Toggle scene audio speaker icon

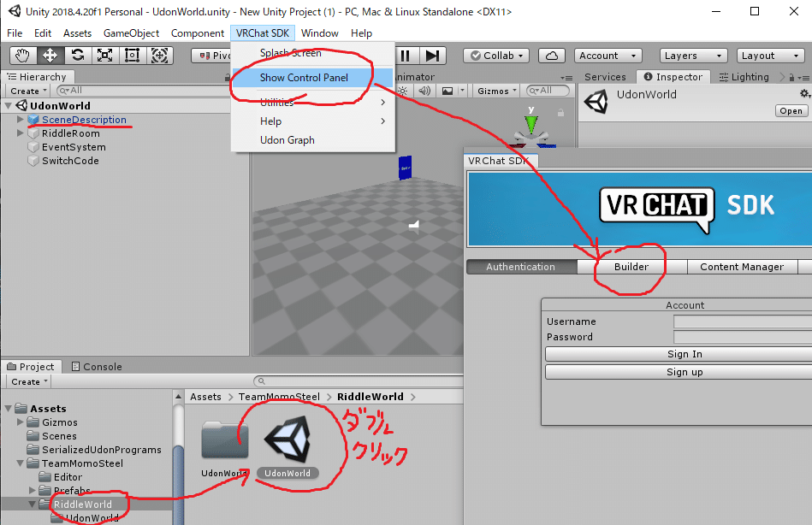[x=424, y=91]
